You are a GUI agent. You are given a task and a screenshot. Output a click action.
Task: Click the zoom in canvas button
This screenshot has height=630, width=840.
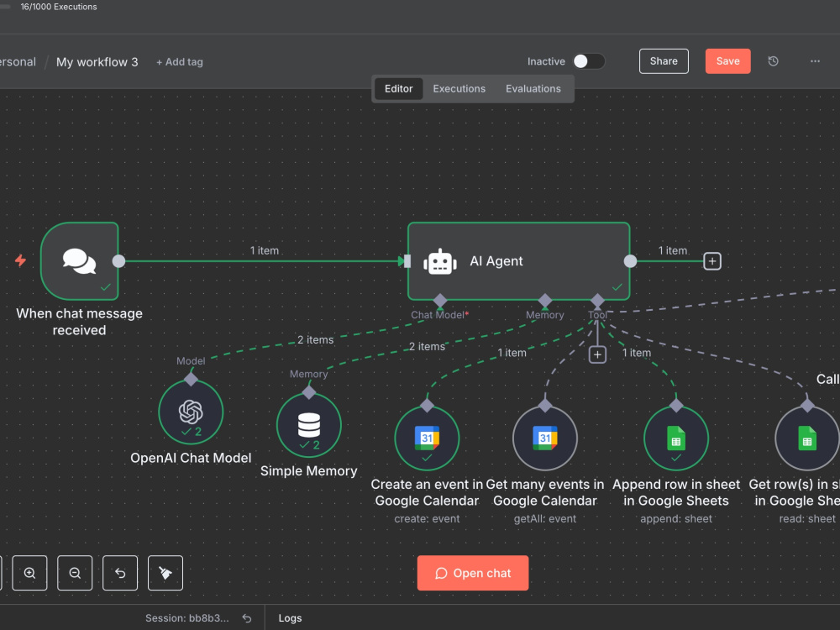click(29, 573)
